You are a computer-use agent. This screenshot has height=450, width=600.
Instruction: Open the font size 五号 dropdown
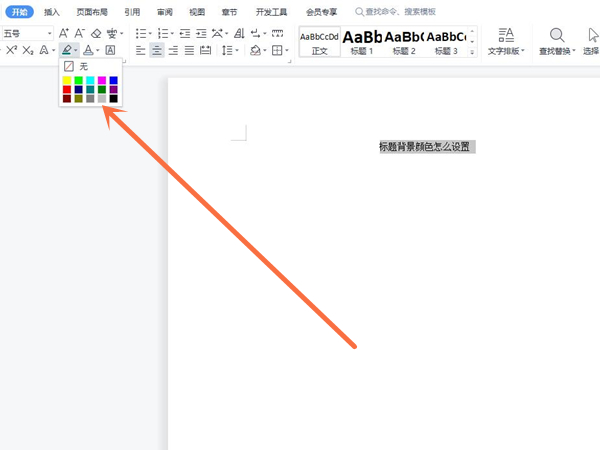click(49, 34)
